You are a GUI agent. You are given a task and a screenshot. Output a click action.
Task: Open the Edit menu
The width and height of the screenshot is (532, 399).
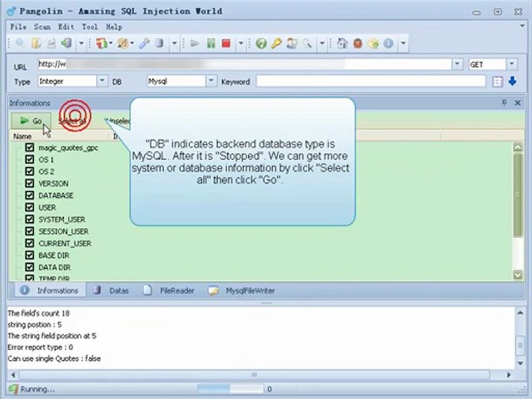tap(66, 27)
